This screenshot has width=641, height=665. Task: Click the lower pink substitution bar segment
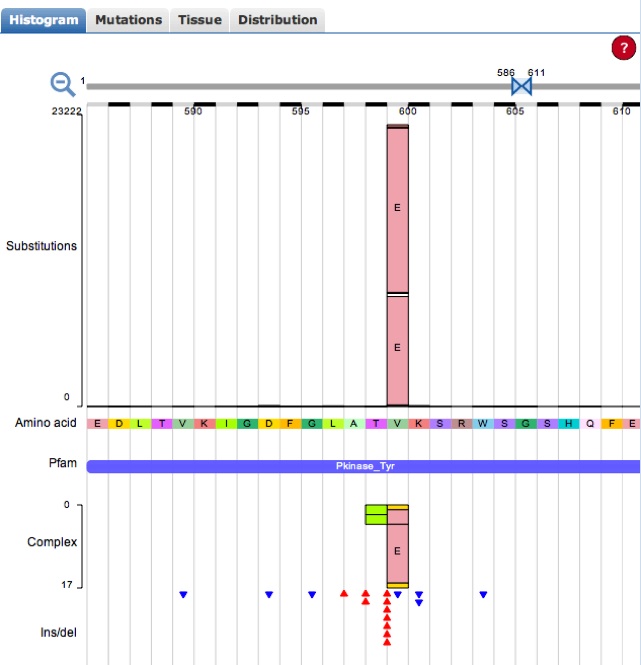pos(397,347)
